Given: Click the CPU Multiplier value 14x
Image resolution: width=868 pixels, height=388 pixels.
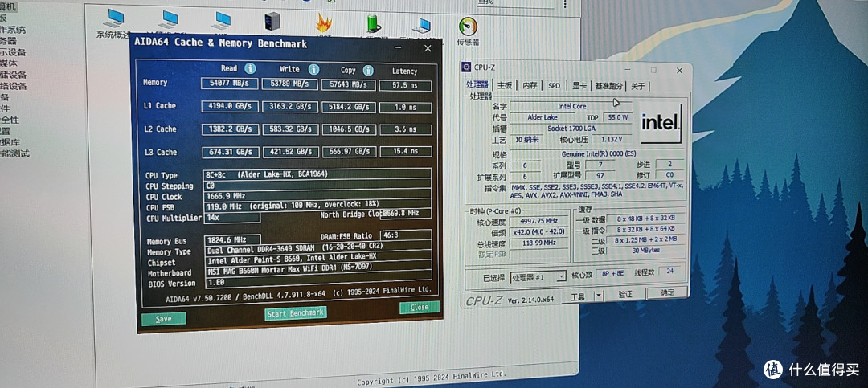Looking at the screenshot, I should 232,218.
